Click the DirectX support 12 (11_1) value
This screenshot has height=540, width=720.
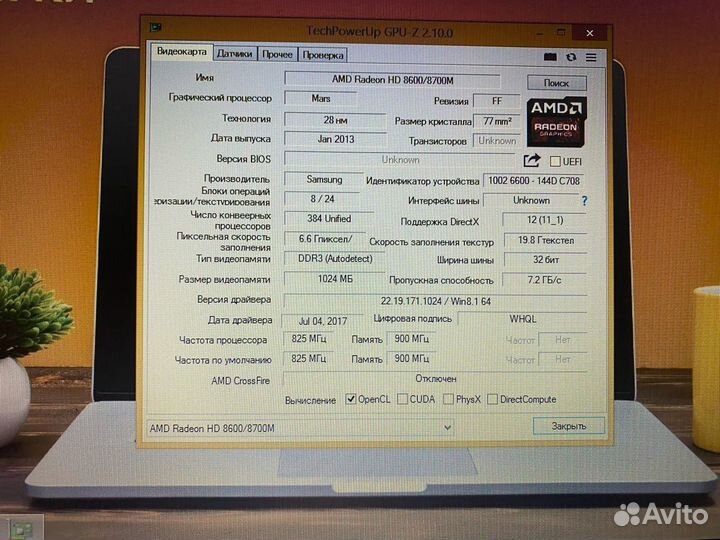tap(545, 220)
